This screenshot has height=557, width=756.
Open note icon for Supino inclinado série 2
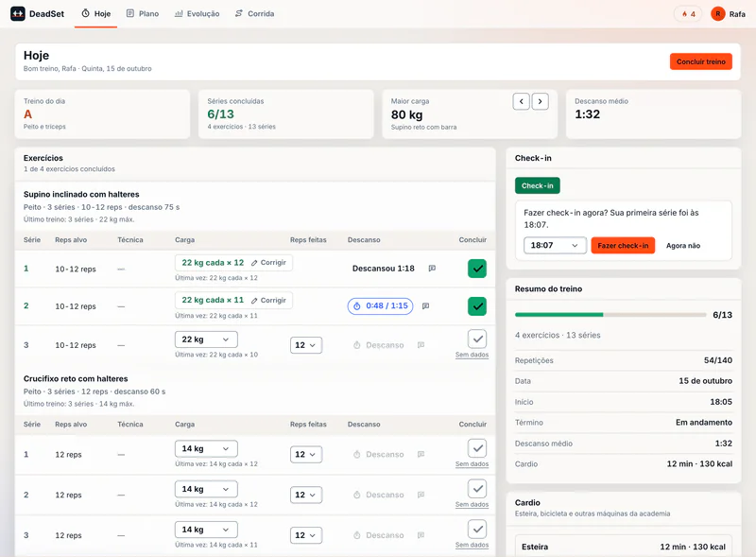click(426, 306)
